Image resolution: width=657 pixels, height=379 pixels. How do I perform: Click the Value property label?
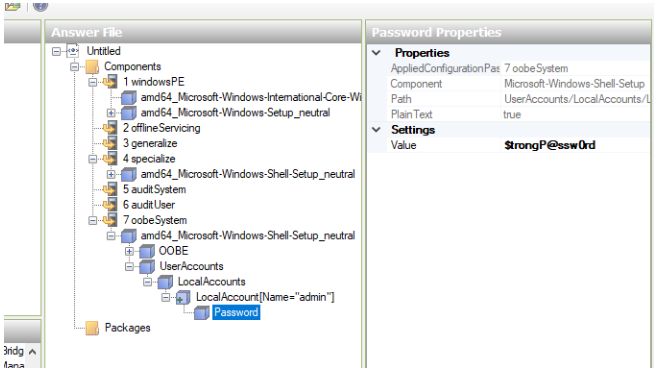coord(404,145)
